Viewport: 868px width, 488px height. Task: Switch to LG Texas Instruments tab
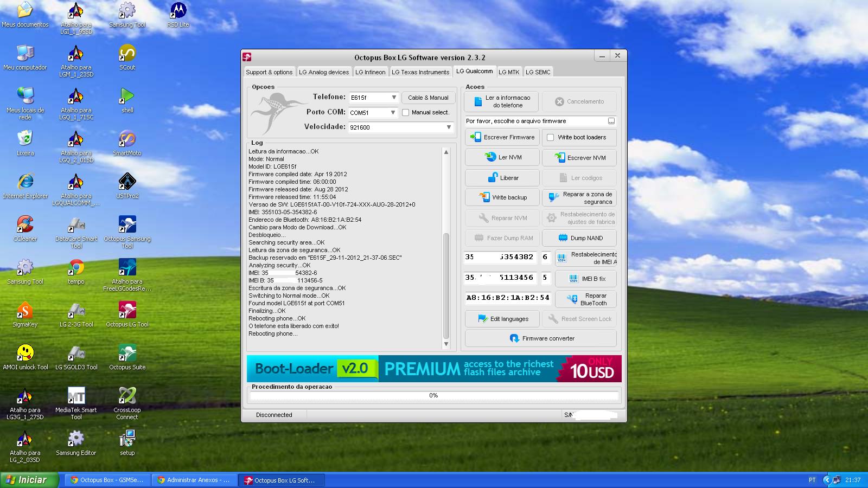pos(420,72)
